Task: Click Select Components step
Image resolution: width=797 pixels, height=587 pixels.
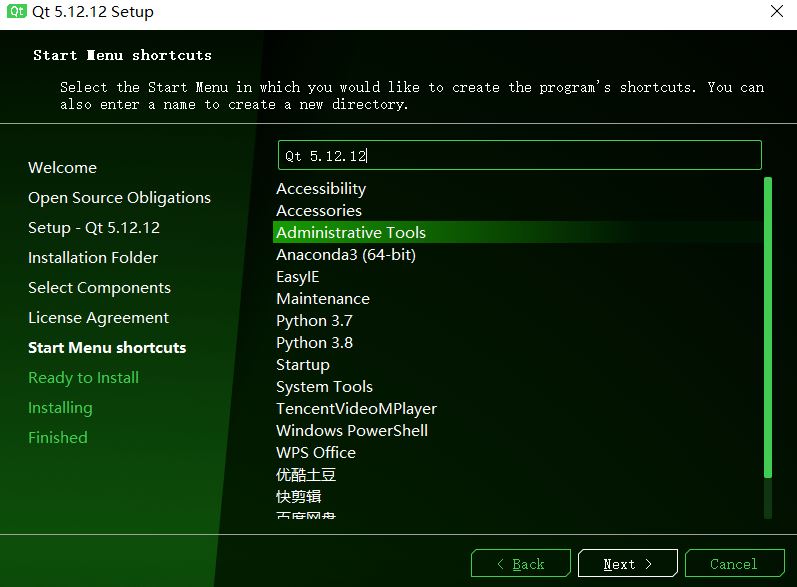Action: pyautogui.click(x=100, y=287)
